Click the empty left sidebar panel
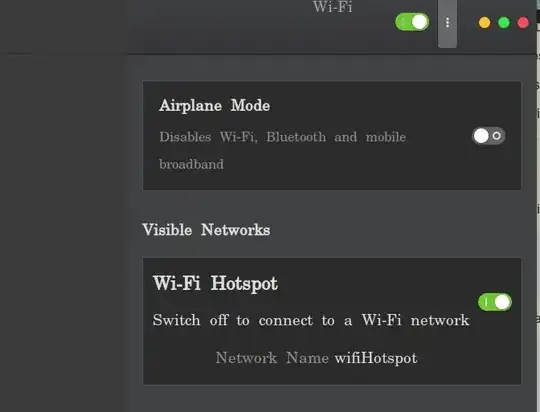540x412 pixels. tap(64, 233)
